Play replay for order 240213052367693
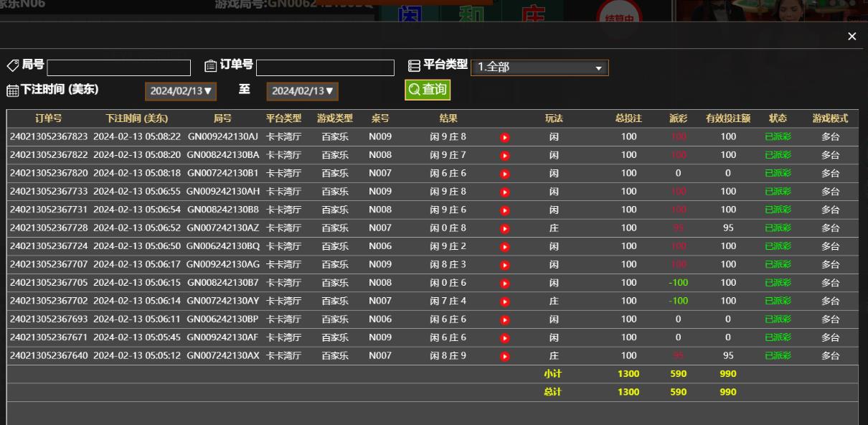Viewport: 868px width, 425px height. pyautogui.click(x=505, y=319)
